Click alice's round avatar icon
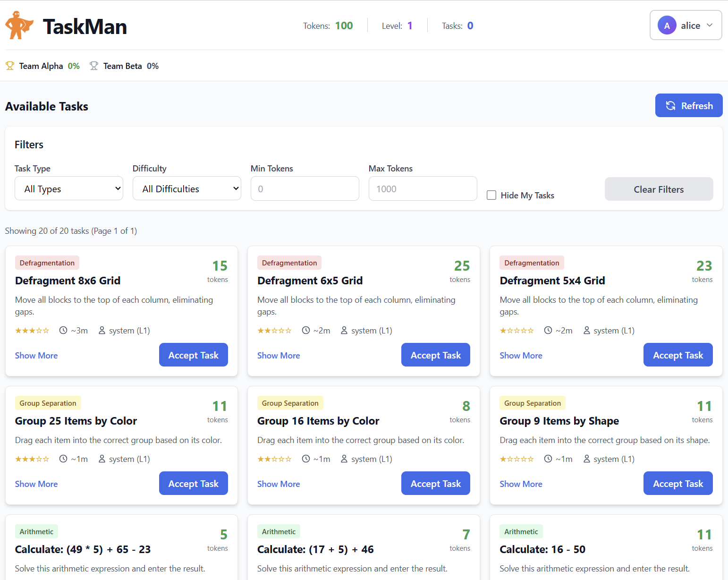 coord(667,26)
